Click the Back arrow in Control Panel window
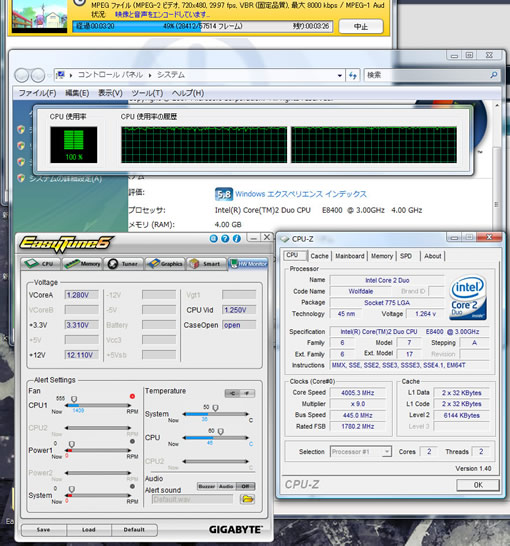This screenshot has width=510, height=546. point(22,75)
